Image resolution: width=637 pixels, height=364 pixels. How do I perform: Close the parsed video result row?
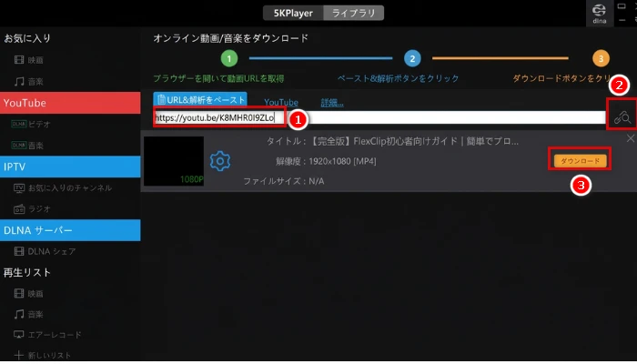[630, 138]
